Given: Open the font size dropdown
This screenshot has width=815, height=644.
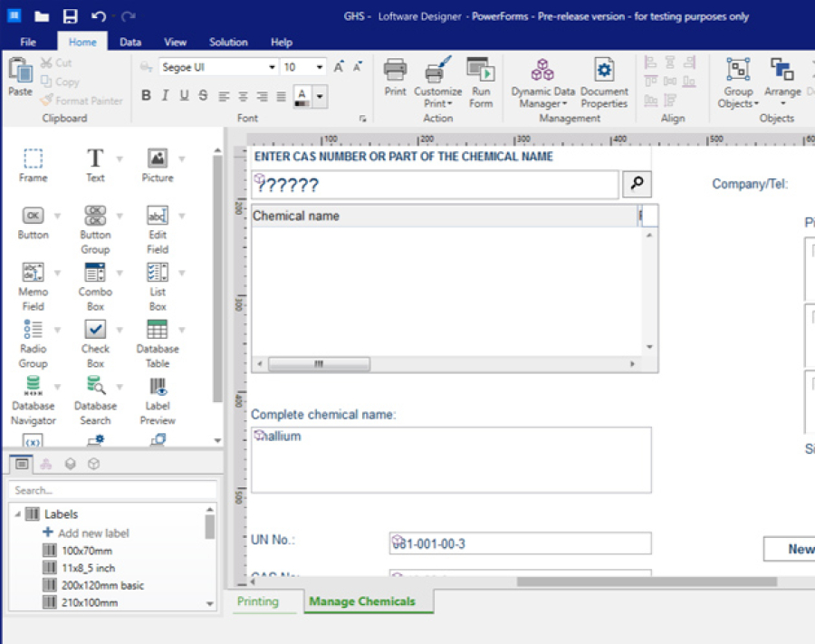Looking at the screenshot, I should tap(320, 68).
